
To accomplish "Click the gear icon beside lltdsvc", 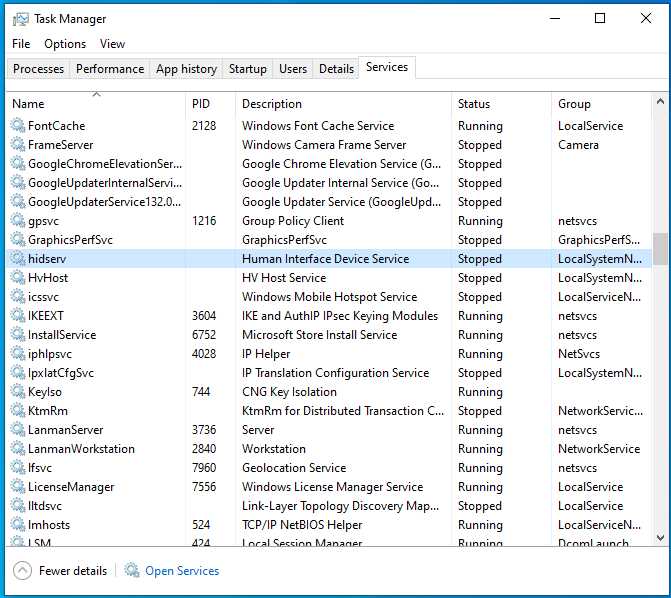I will click(18, 506).
